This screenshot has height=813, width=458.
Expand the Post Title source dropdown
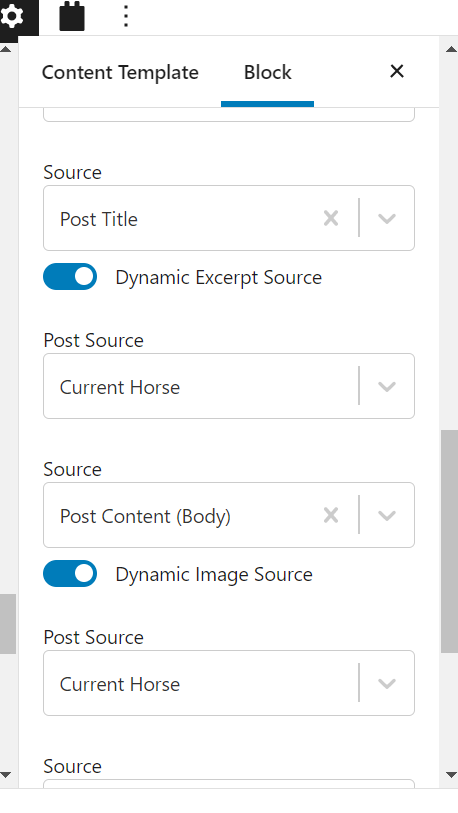point(387,218)
